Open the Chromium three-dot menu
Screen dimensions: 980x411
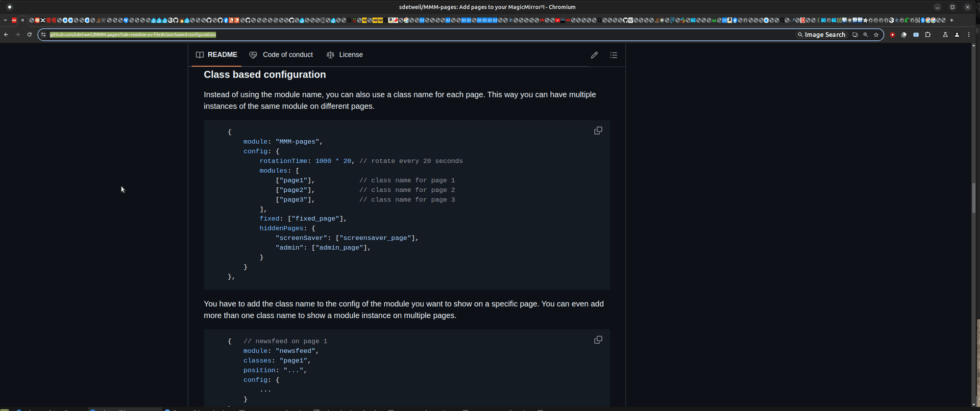tap(969, 34)
